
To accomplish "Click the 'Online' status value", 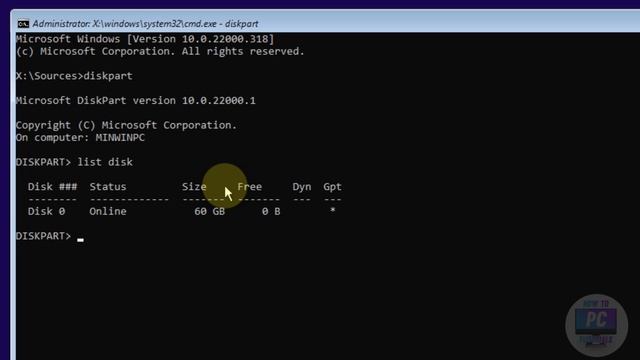I will click(x=108, y=211).
